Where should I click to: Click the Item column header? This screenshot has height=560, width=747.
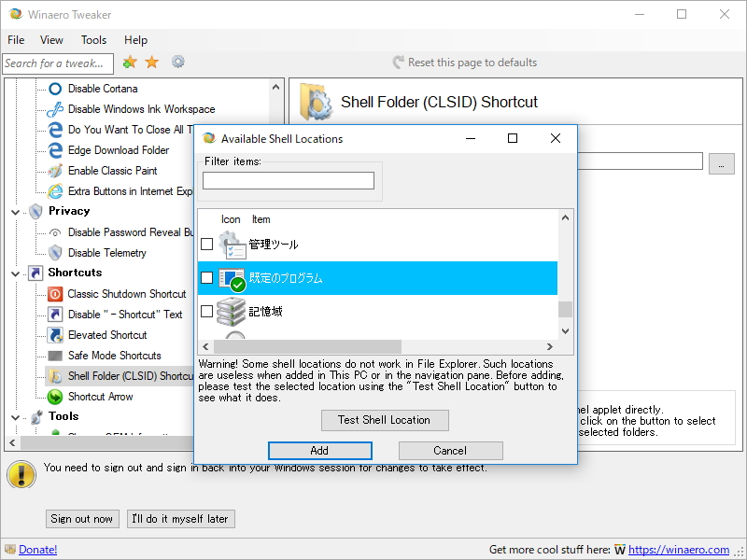click(261, 219)
